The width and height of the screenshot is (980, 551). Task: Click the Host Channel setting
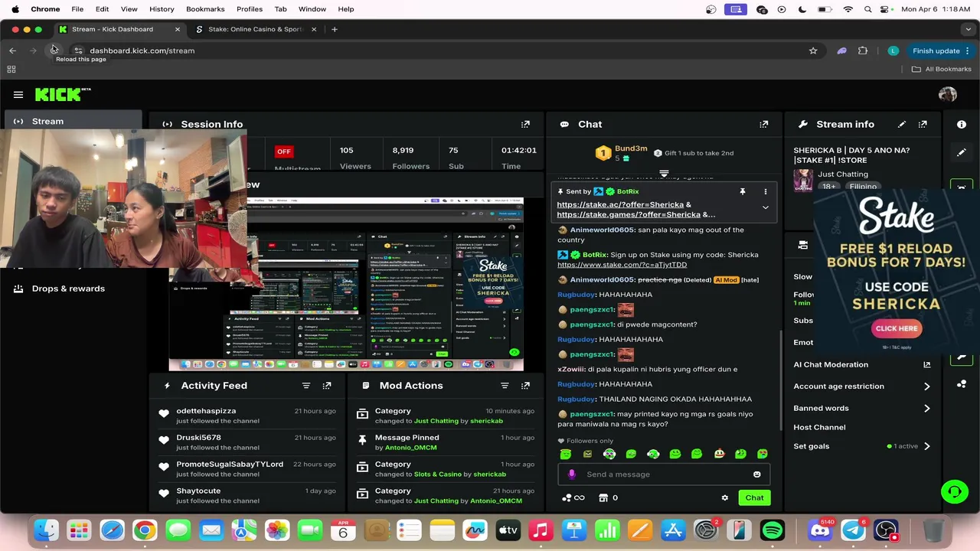pos(819,428)
